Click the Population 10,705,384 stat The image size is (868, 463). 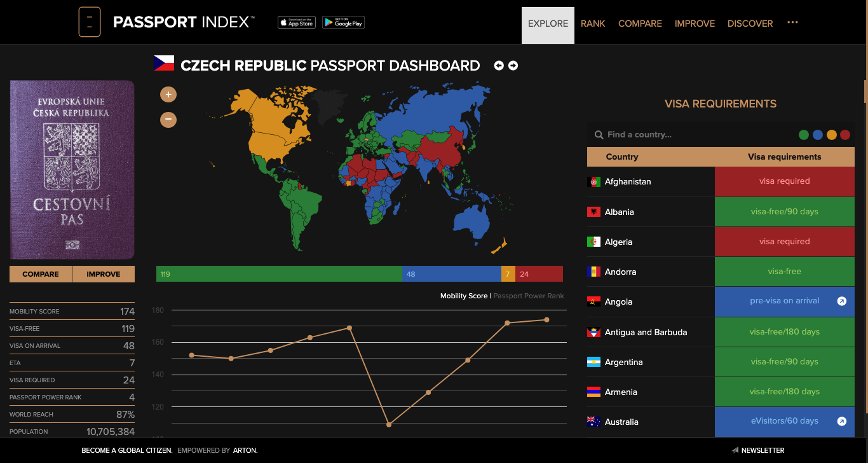72,431
